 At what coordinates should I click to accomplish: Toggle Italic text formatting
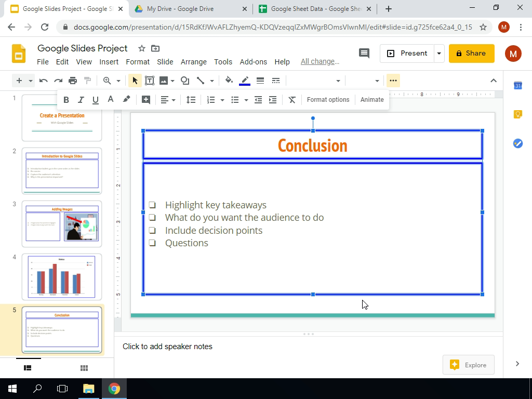click(x=81, y=100)
